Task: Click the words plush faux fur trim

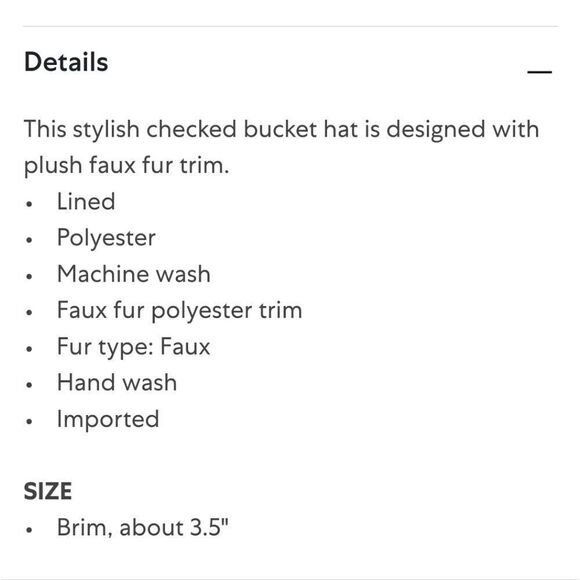Action: tap(127, 165)
